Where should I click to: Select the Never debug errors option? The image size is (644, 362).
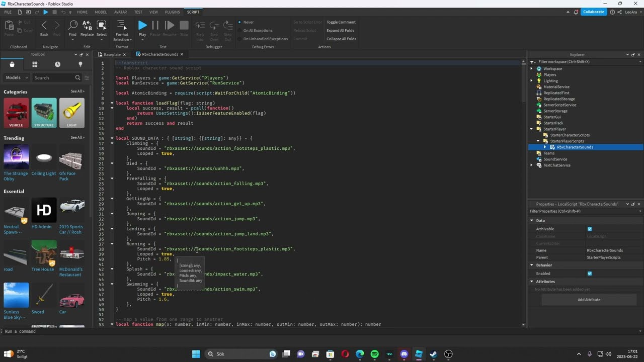tap(246, 22)
